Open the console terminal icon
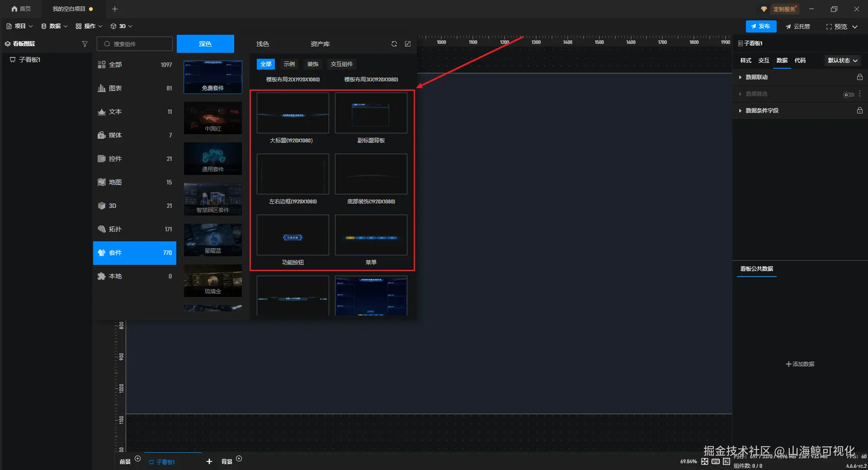The height and width of the screenshot is (470, 868). click(726, 461)
